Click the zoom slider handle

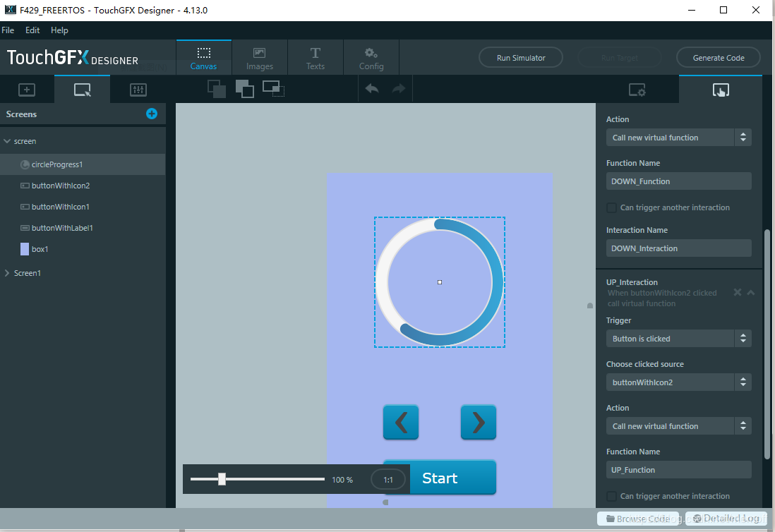click(222, 479)
